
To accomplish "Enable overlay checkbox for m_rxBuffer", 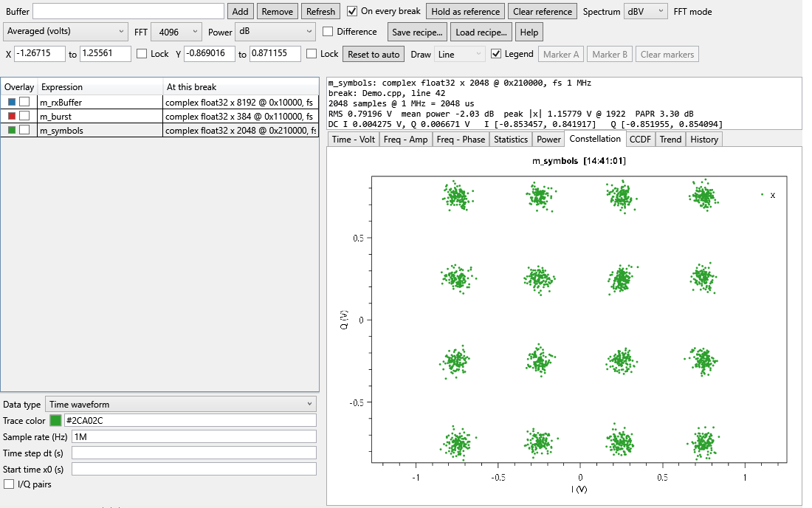I will (x=24, y=102).
